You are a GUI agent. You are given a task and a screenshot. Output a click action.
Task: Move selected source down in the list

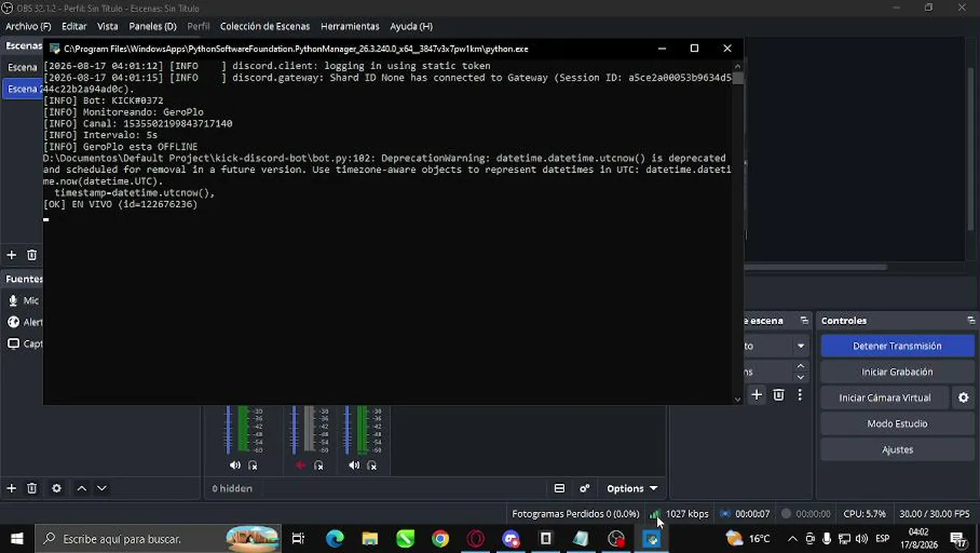(x=101, y=488)
